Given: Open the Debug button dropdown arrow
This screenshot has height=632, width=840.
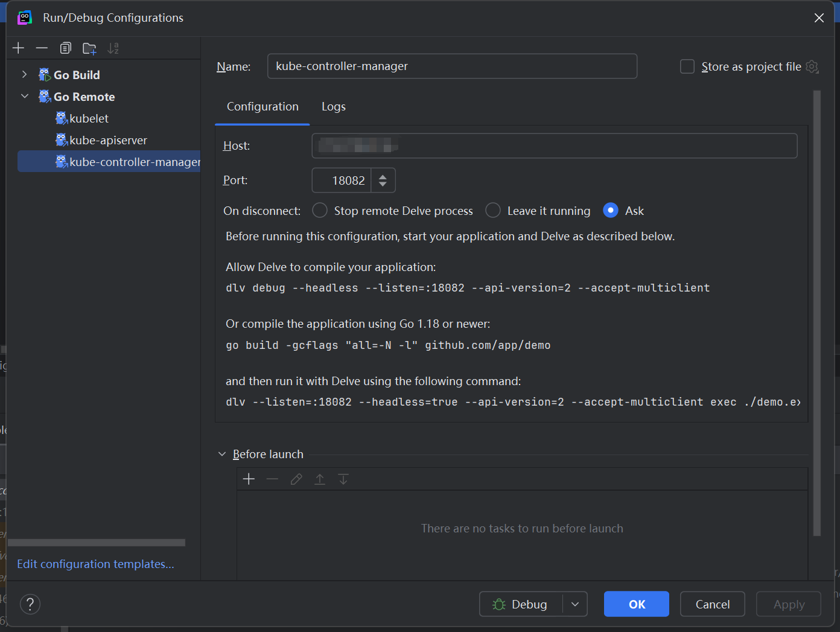Looking at the screenshot, I should tap(575, 604).
